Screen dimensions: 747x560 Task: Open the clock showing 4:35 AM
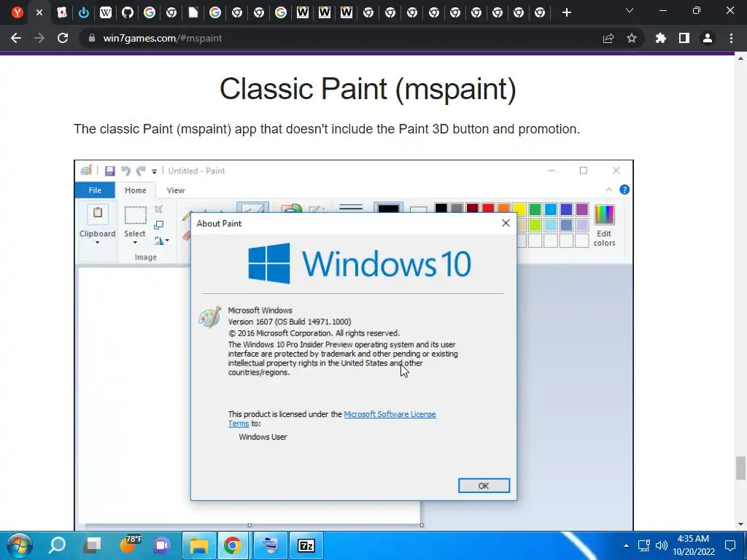coord(694,545)
